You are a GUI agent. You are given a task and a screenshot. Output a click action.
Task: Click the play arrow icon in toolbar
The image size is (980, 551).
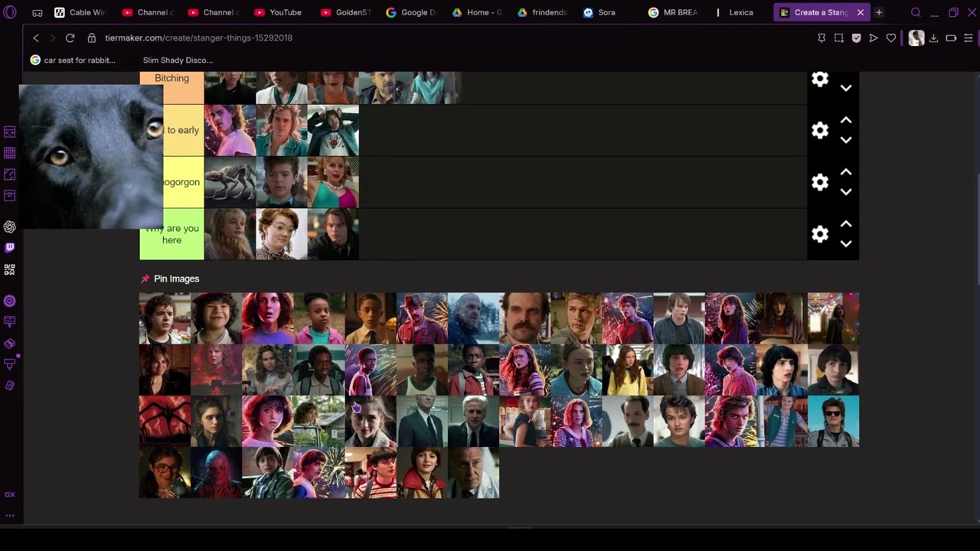(874, 38)
